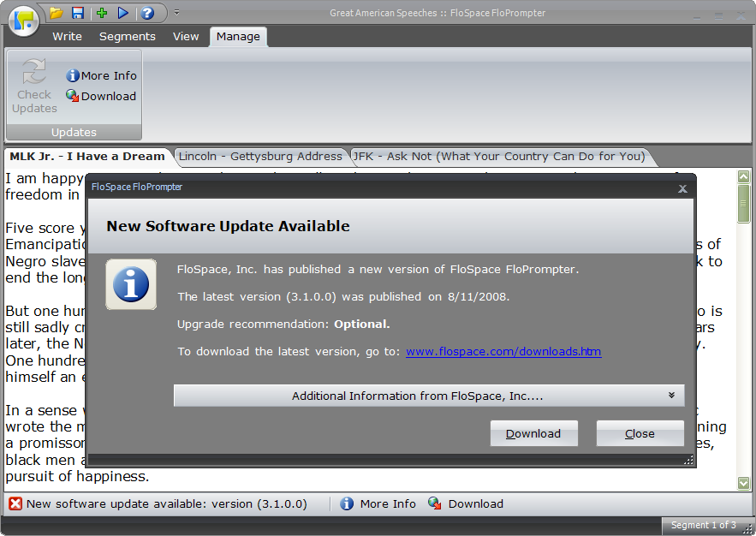Click Download in the Updates ribbon group
This screenshot has height=536, width=756.
click(101, 96)
